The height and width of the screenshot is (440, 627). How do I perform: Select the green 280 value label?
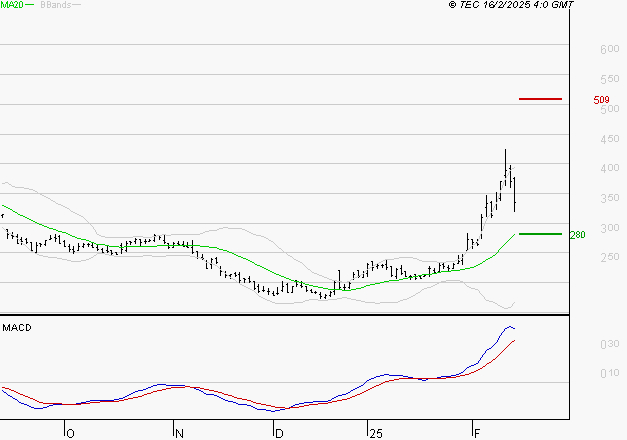pyautogui.click(x=577, y=235)
